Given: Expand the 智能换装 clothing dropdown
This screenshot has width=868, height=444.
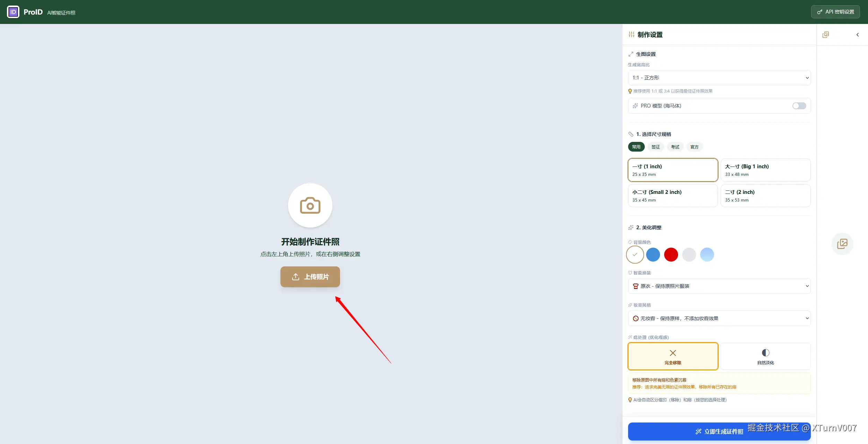Looking at the screenshot, I should (x=719, y=286).
